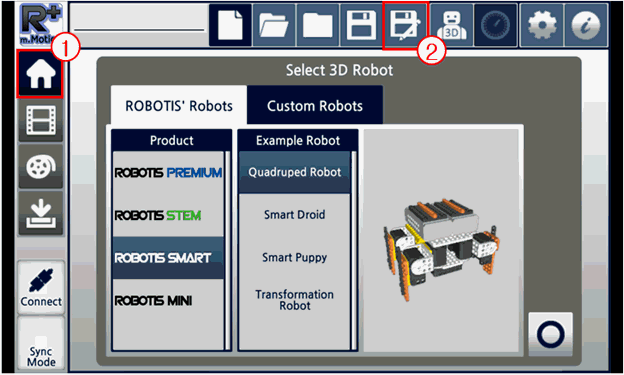
Task: Click the Connect button
Action: 41,287
